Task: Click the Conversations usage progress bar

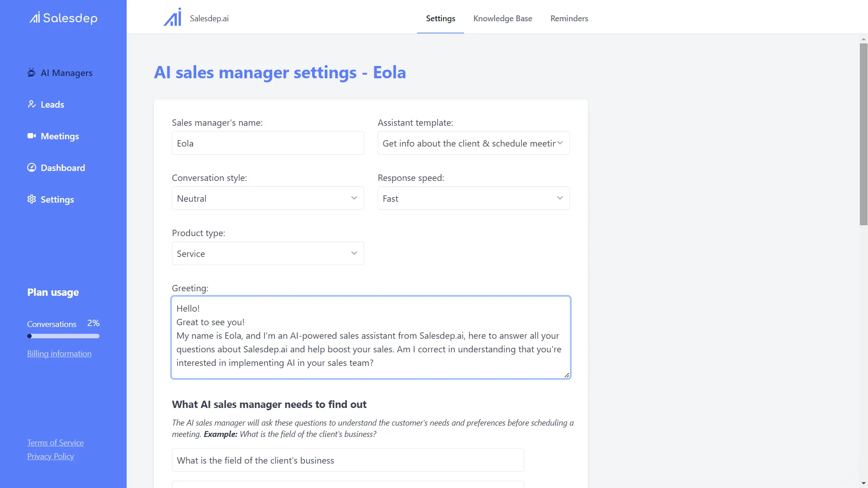Action: coord(63,336)
